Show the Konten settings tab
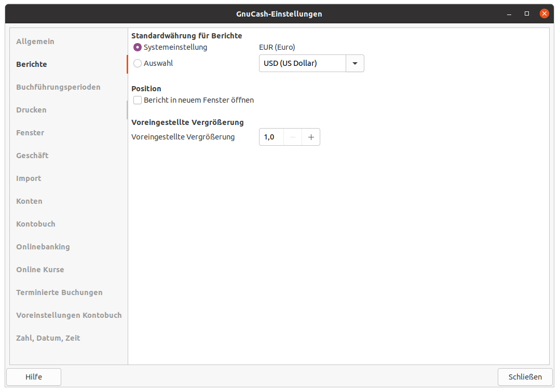Screen dimensions: 559x392 [x=29, y=201]
